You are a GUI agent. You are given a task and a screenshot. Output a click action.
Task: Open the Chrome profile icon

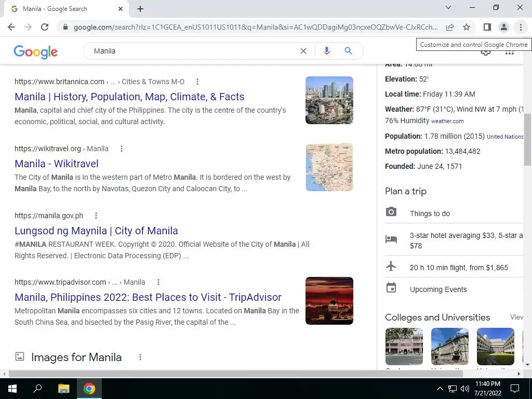pos(504,27)
